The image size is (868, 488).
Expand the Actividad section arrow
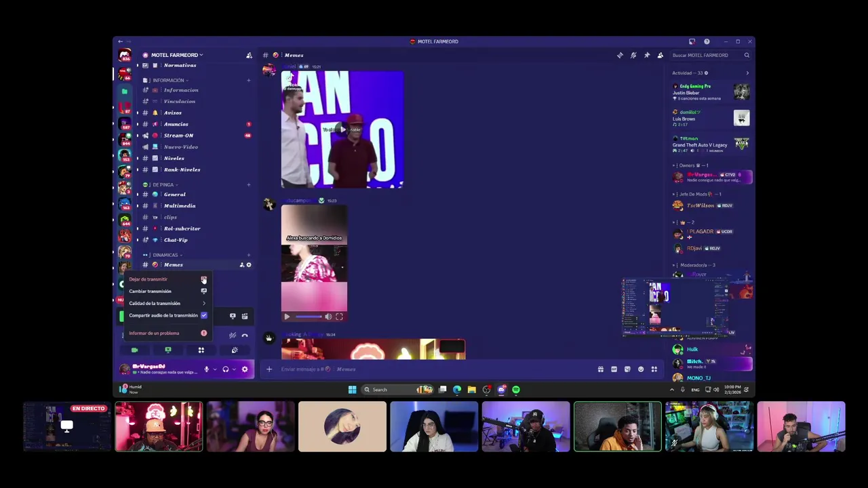[x=747, y=73]
